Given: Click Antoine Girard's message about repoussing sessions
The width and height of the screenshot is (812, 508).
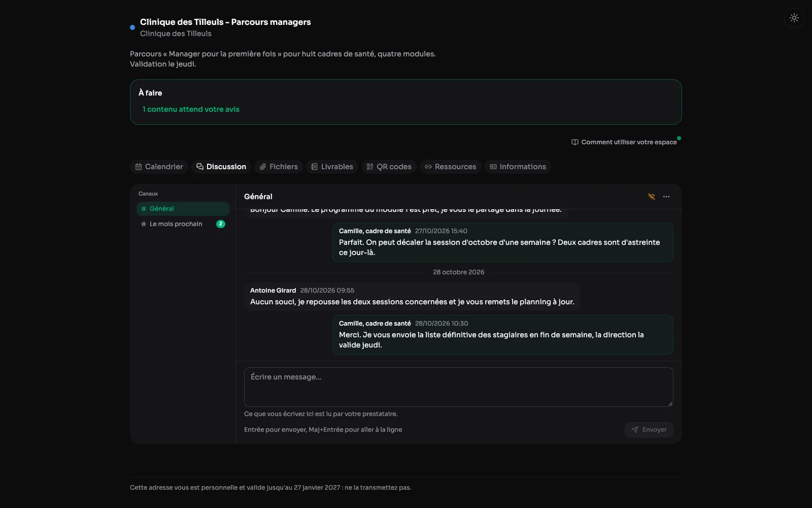Looking at the screenshot, I should [x=412, y=296].
